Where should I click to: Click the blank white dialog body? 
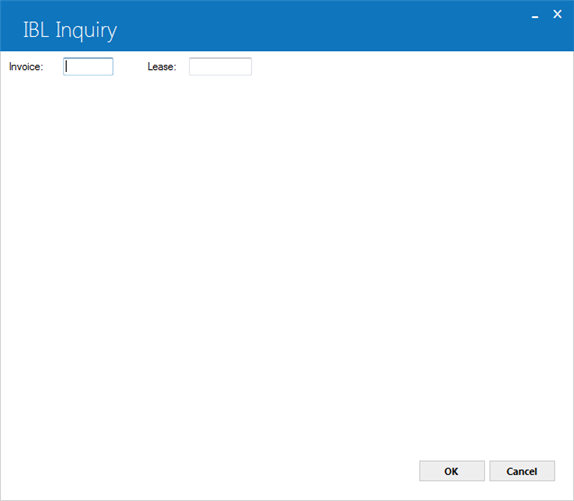click(x=287, y=256)
